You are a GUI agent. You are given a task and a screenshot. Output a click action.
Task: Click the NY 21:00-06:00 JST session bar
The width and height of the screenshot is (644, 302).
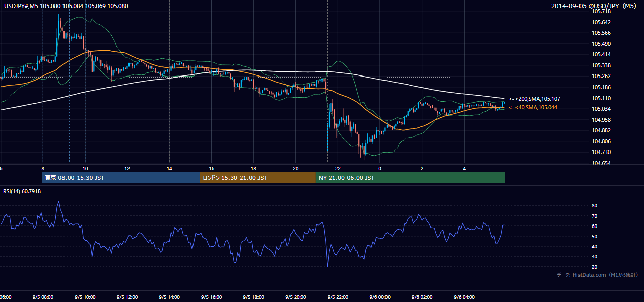click(x=411, y=178)
